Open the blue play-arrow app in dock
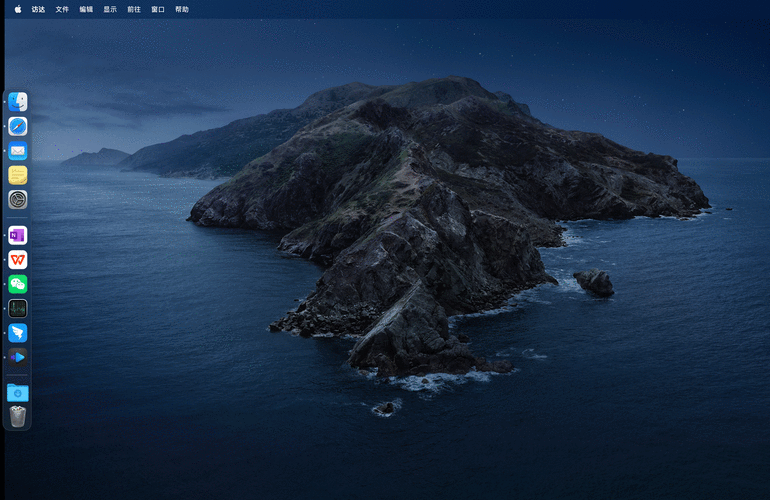The width and height of the screenshot is (770, 500). [18, 357]
